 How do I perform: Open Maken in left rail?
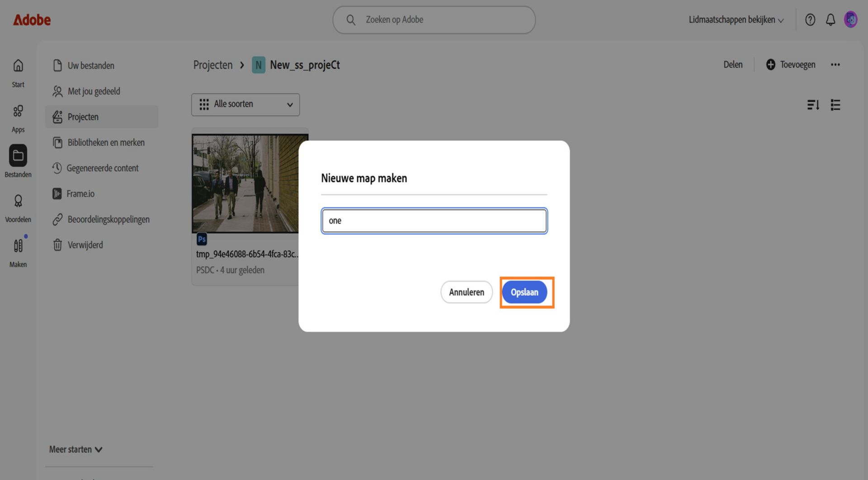pyautogui.click(x=18, y=253)
